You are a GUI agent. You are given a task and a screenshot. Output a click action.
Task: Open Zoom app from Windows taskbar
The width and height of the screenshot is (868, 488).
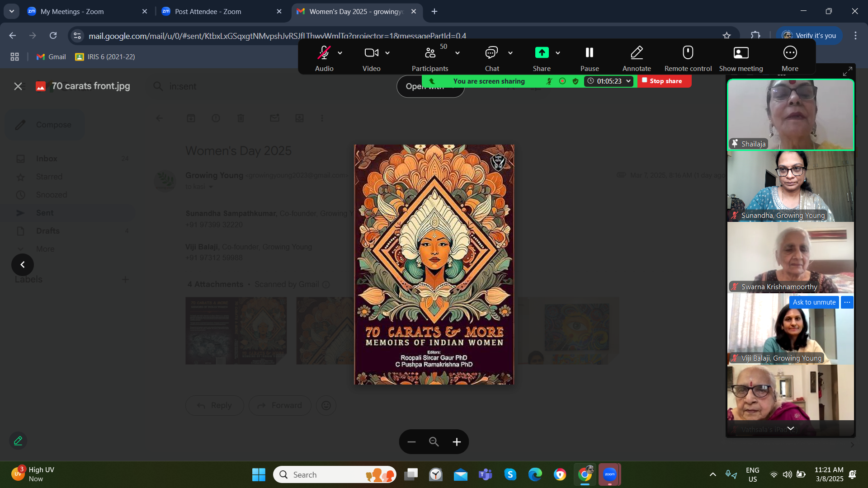pyautogui.click(x=609, y=474)
